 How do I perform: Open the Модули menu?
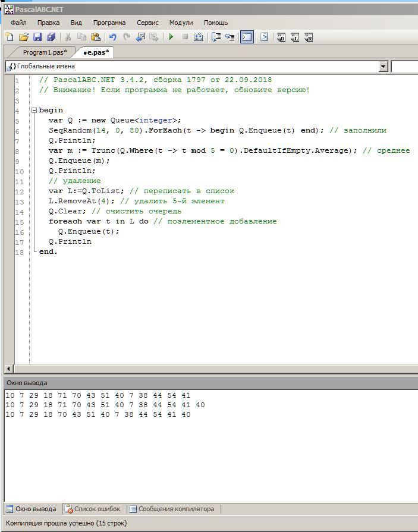point(181,23)
